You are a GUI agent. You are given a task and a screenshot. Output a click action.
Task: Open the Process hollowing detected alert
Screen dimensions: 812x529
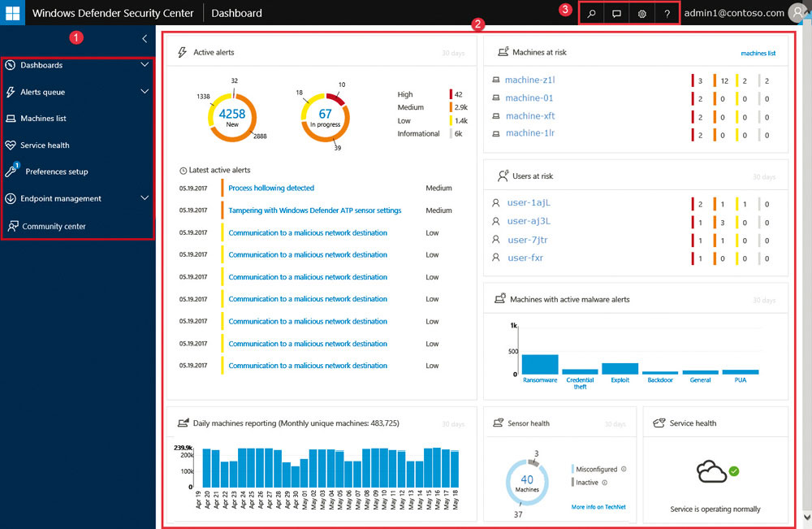click(271, 188)
